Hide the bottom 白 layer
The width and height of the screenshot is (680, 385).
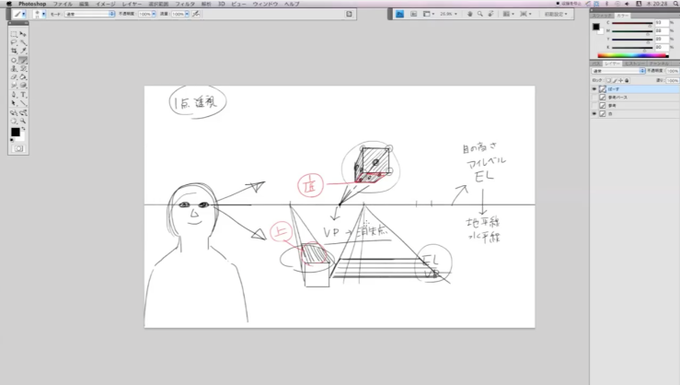pyautogui.click(x=594, y=114)
